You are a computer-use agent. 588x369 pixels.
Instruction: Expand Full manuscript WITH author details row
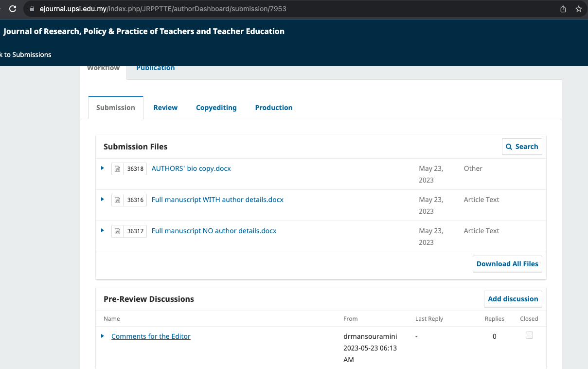pyautogui.click(x=103, y=199)
